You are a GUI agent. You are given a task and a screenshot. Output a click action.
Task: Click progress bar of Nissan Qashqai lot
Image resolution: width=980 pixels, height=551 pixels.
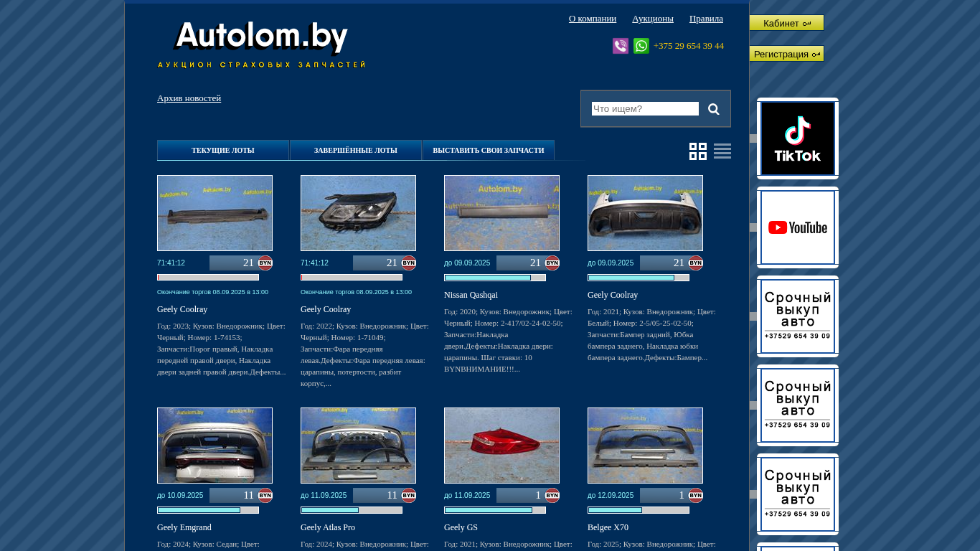[x=495, y=278]
